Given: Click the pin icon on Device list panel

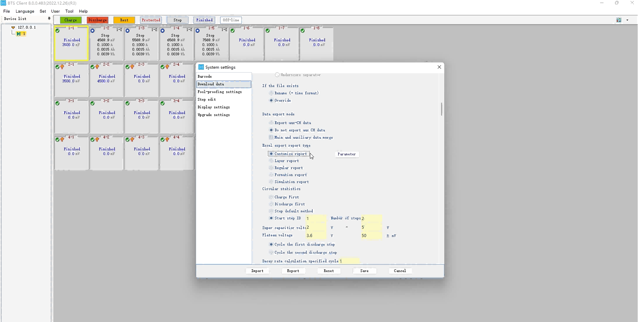Looking at the screenshot, I should pyautogui.click(x=49, y=18).
